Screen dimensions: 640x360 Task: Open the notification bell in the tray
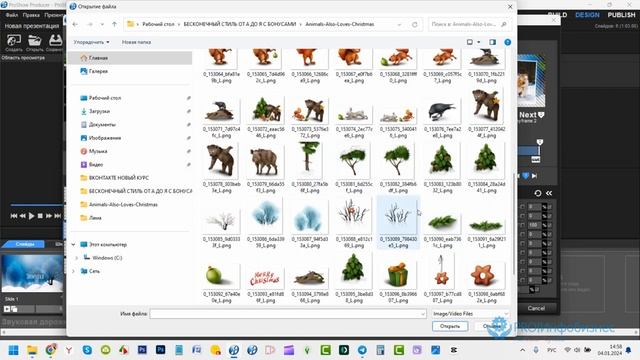point(629,350)
